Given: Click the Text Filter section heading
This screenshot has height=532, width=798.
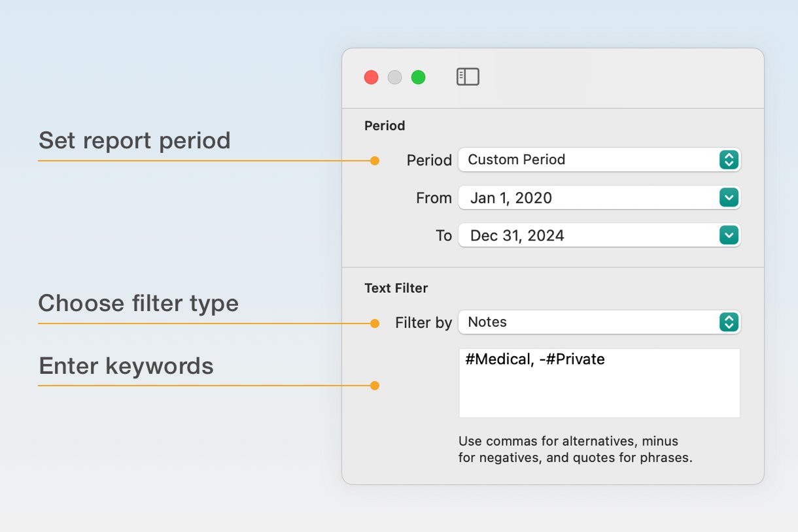Looking at the screenshot, I should 396,288.
